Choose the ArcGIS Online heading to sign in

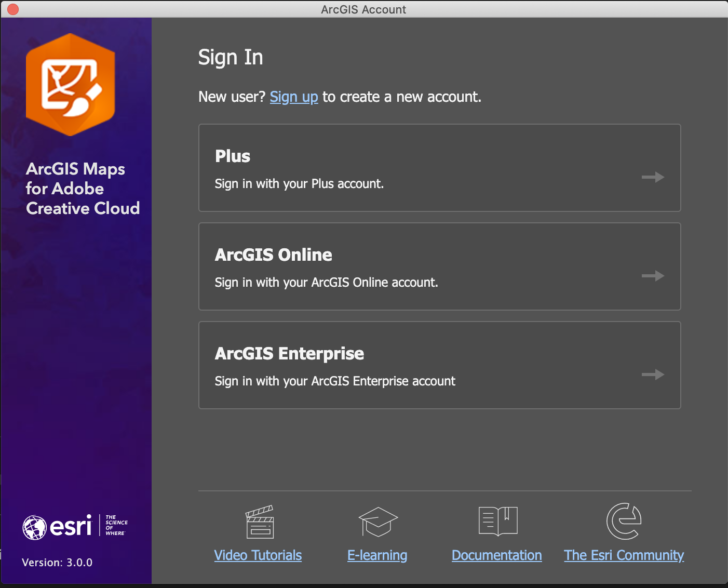274,255
